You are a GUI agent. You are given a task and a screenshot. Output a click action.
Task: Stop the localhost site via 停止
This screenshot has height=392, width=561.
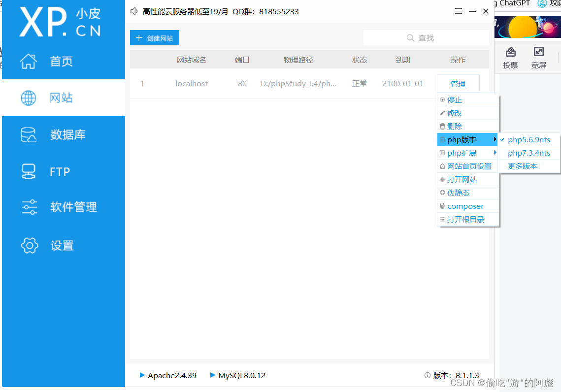coord(454,99)
